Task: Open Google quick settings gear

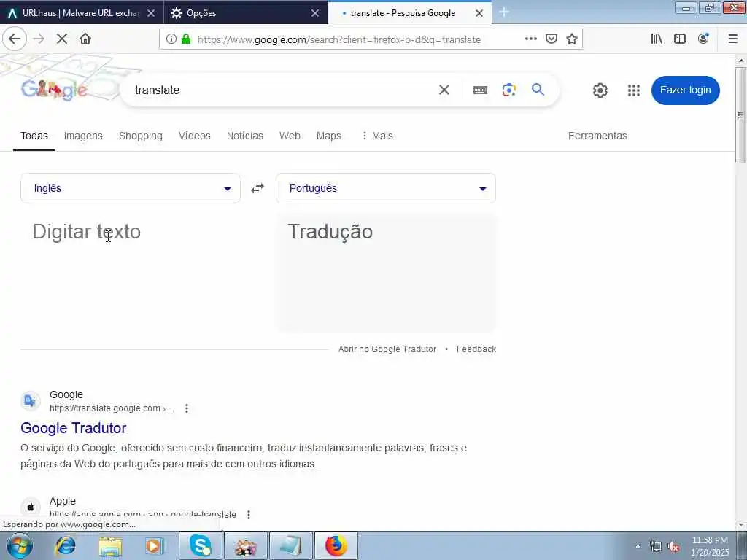Action: click(600, 90)
